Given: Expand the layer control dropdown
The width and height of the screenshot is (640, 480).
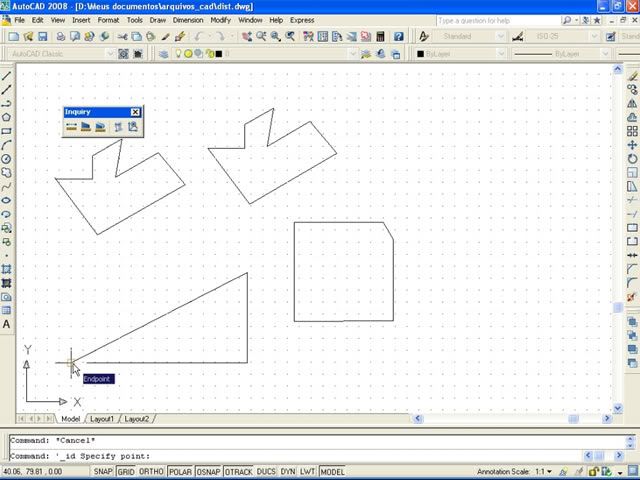Looking at the screenshot, I should [x=353, y=54].
